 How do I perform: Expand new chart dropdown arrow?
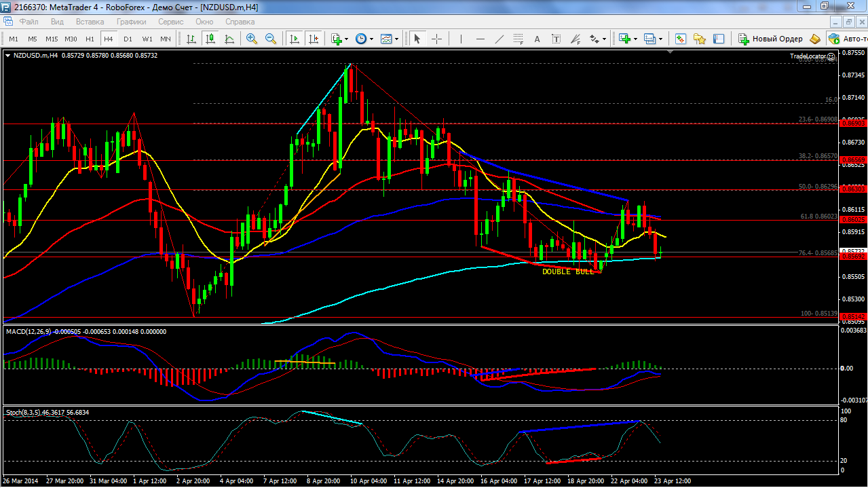[635, 39]
